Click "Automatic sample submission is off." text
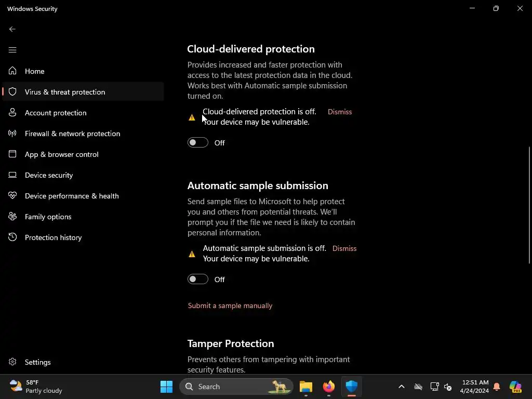 264,248
